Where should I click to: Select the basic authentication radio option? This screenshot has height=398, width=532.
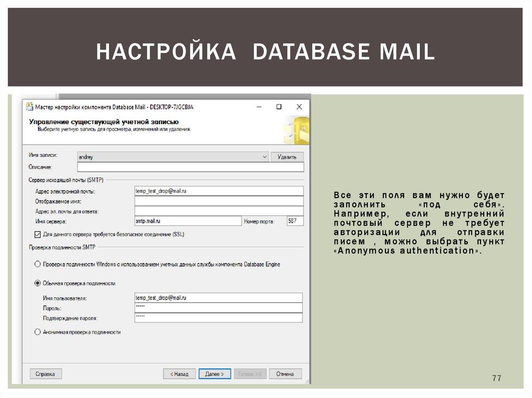[37, 283]
